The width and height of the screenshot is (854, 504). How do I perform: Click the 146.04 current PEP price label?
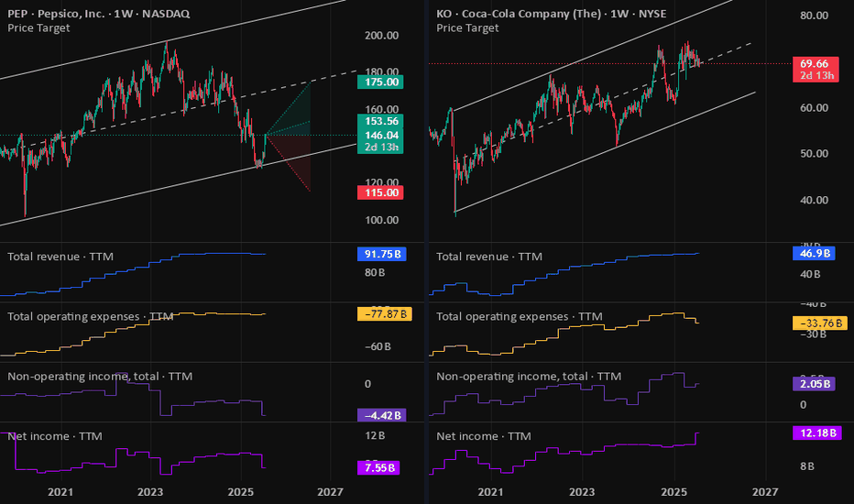tap(380, 135)
